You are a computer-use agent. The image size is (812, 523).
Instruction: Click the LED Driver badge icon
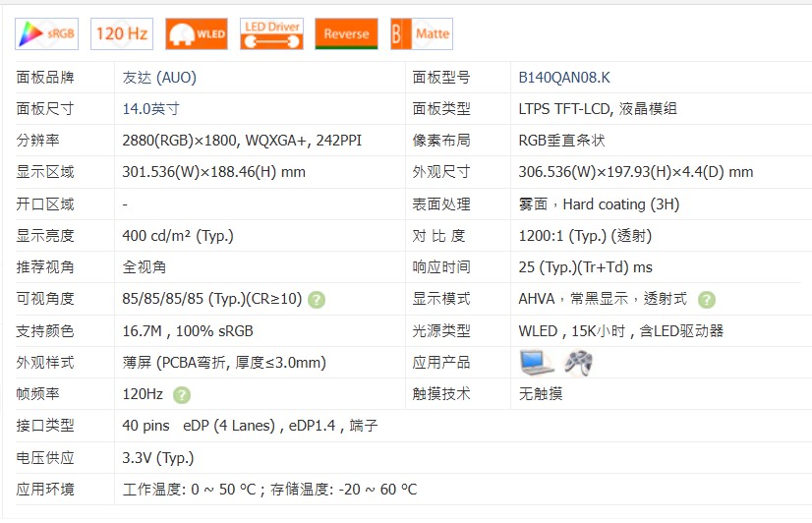(271, 33)
